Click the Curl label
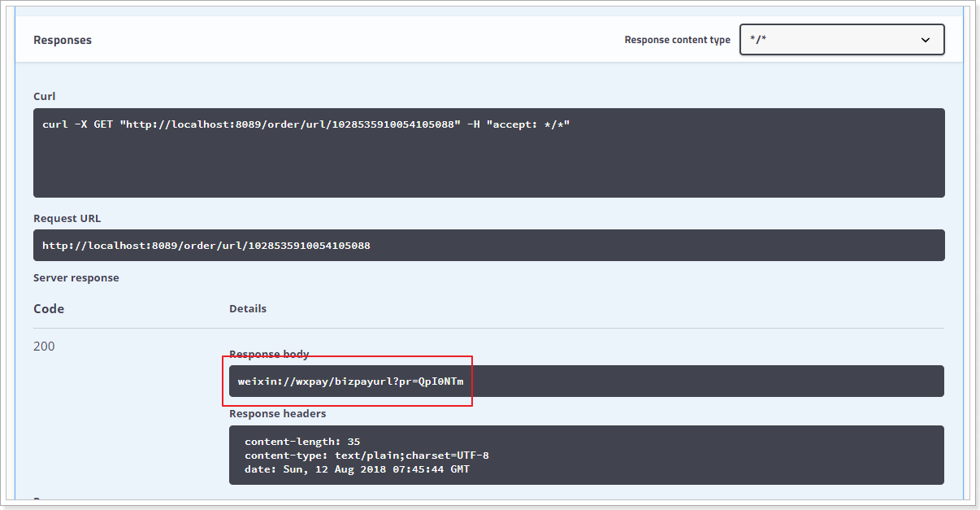Image resolution: width=980 pixels, height=510 pixels. (45, 96)
